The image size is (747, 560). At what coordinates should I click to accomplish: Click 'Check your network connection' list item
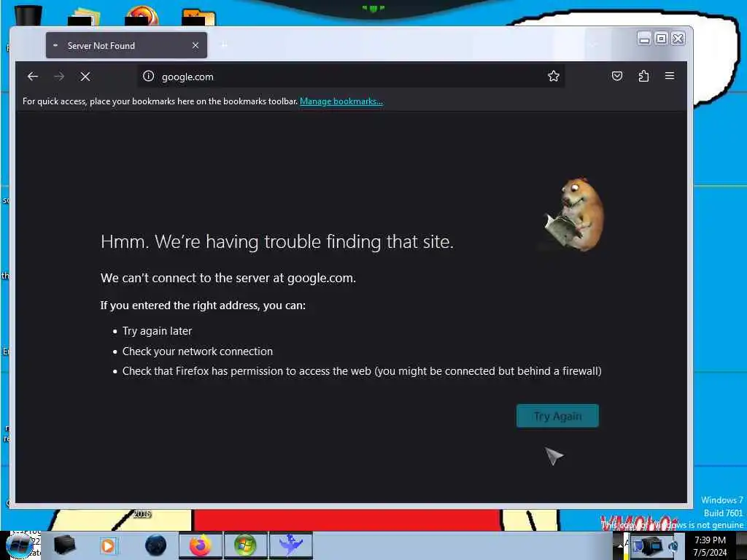(197, 351)
